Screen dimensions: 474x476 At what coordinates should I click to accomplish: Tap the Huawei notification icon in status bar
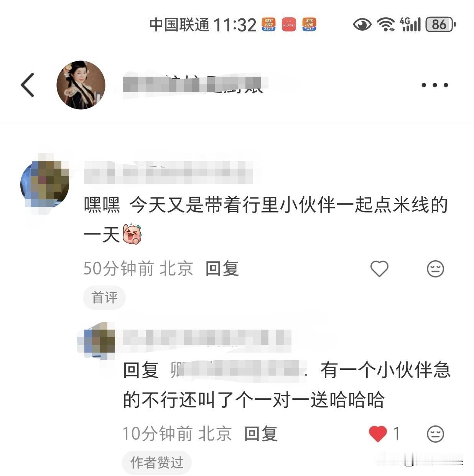tap(289, 25)
